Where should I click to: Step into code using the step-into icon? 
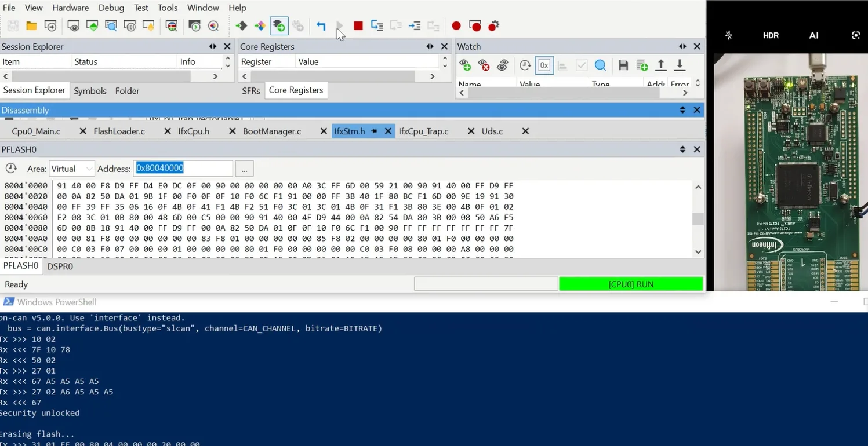tap(377, 25)
